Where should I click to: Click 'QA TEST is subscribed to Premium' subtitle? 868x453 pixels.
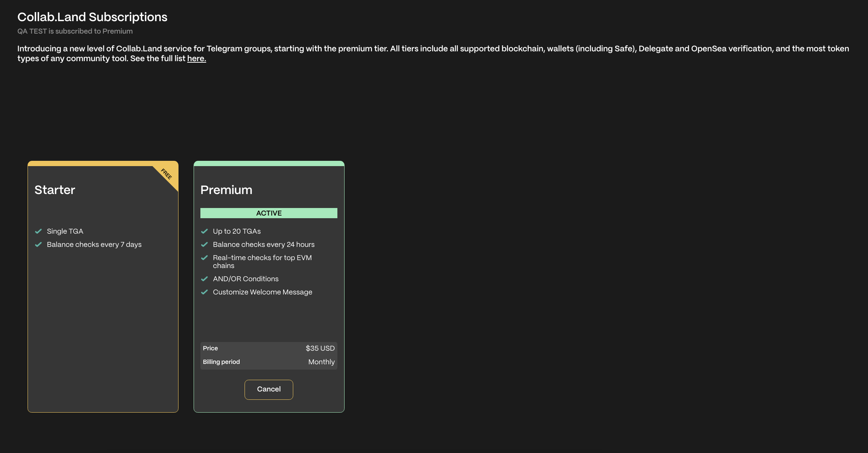point(75,31)
